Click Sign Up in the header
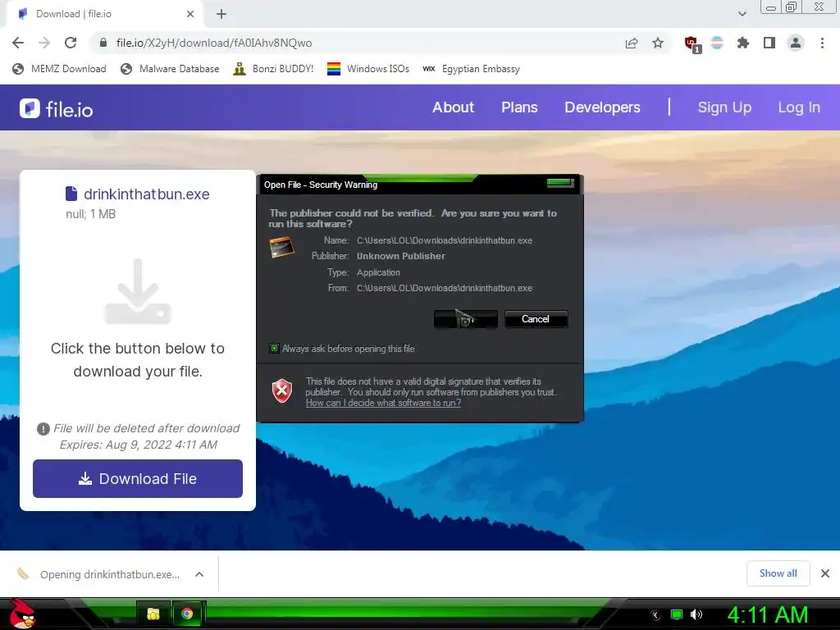The image size is (840, 630). (x=724, y=107)
